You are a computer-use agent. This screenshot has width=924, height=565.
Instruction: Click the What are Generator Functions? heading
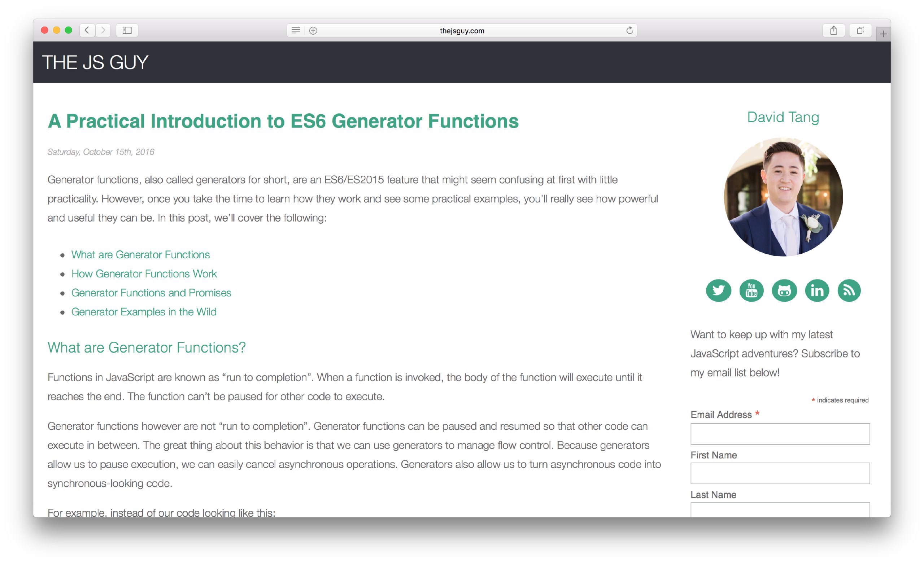(147, 347)
